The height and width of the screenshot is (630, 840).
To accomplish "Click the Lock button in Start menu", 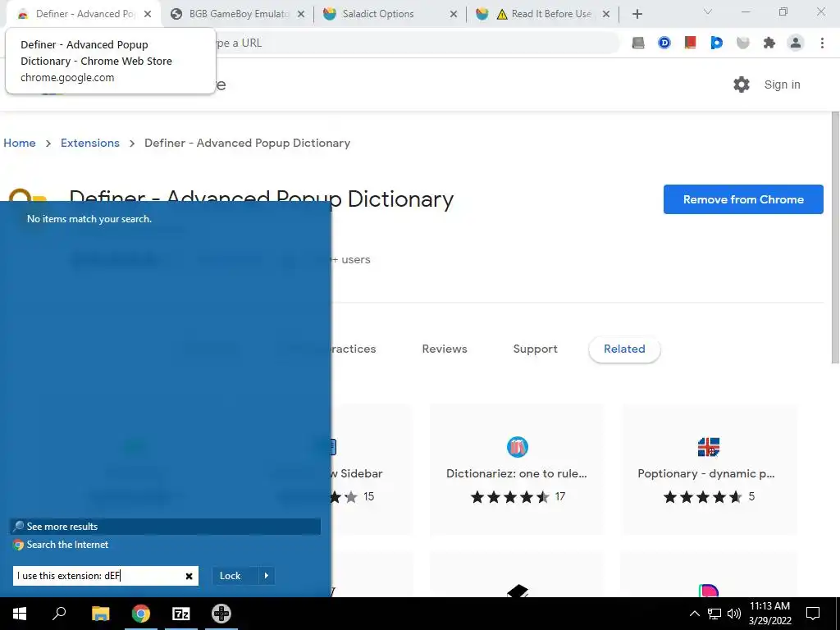I will (231, 576).
